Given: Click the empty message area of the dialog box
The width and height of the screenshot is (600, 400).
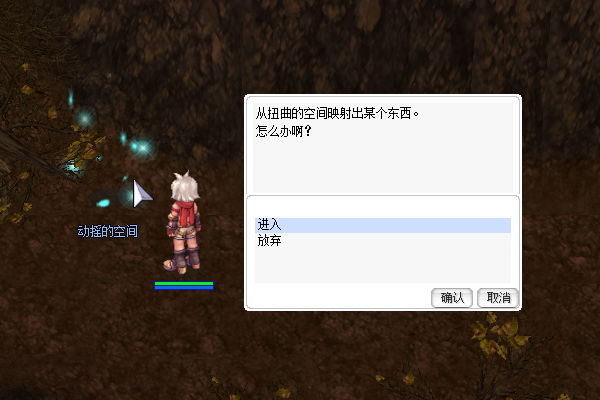Looking at the screenshot, I should pyautogui.click(x=383, y=167).
